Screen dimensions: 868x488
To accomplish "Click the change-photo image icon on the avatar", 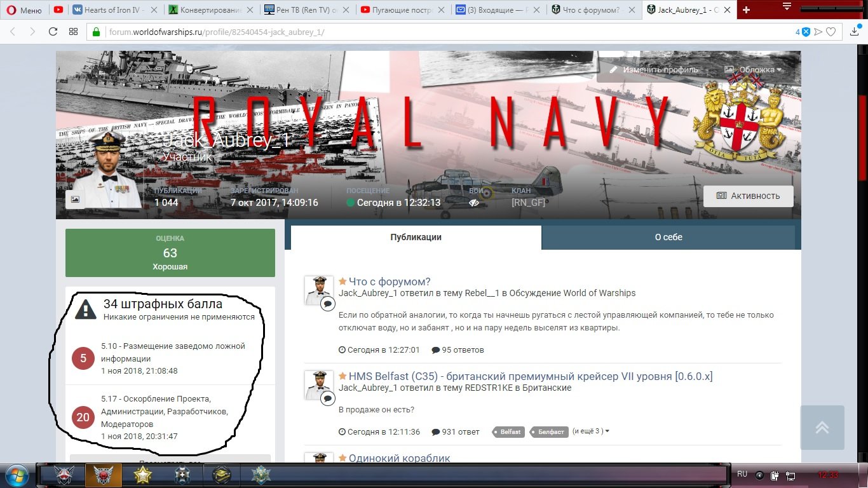I will (75, 199).
